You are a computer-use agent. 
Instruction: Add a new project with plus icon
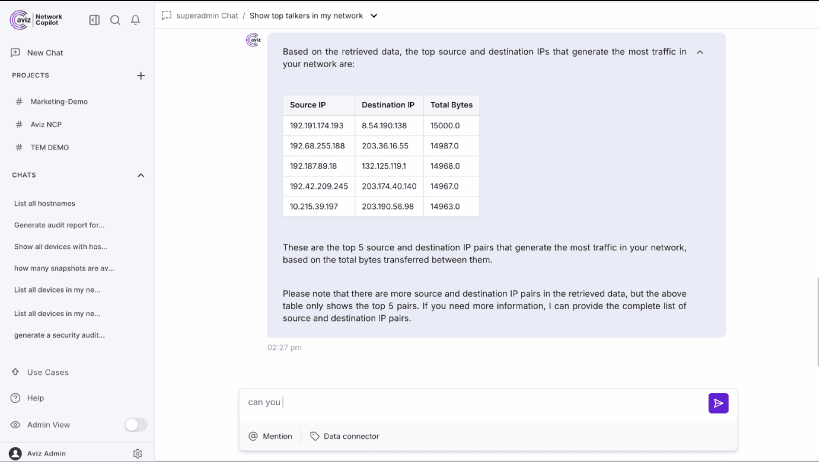141,76
